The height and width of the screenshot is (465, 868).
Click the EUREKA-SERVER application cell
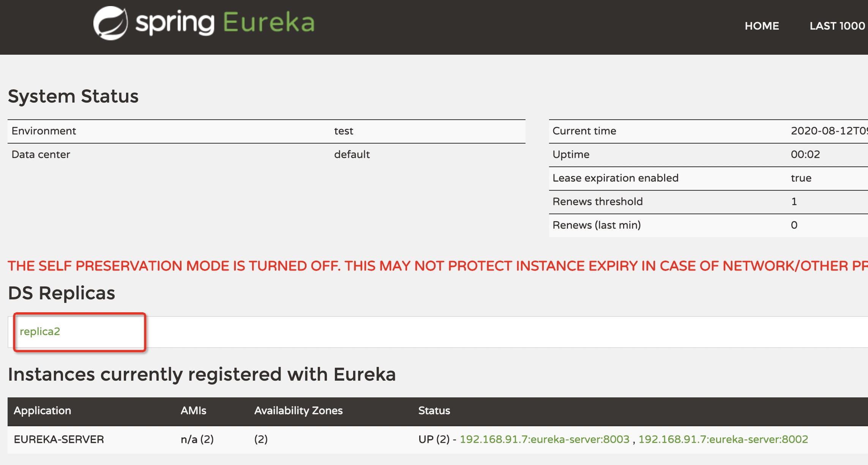click(x=59, y=440)
